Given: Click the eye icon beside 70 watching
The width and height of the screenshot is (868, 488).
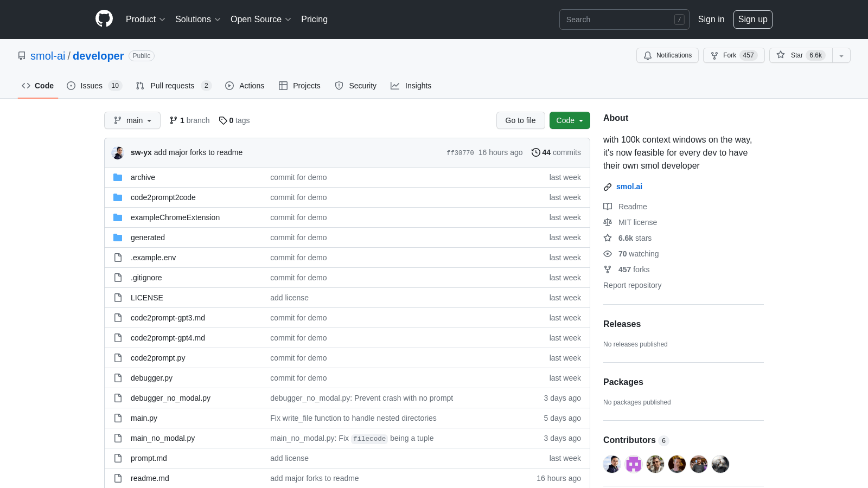Looking at the screenshot, I should tap(608, 254).
